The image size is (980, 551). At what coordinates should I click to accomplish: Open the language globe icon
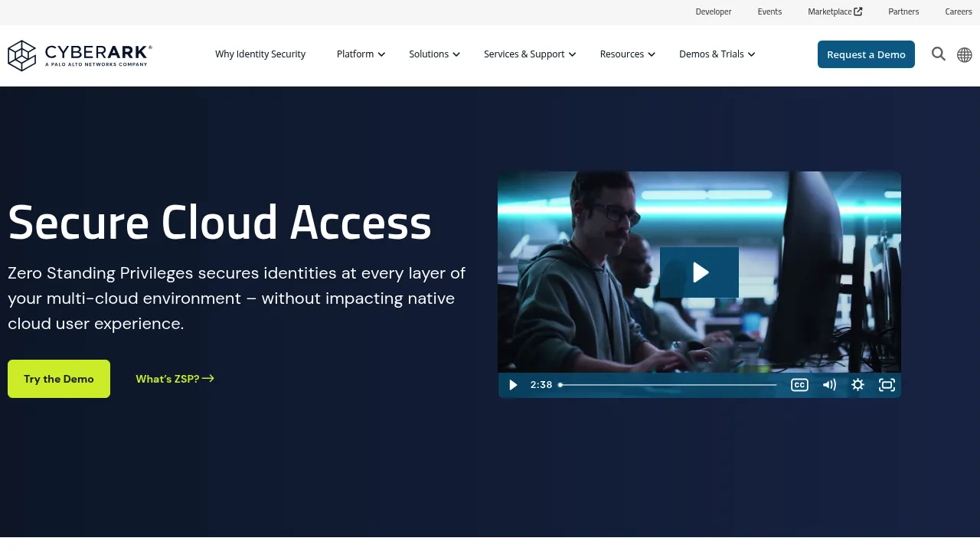[x=965, y=55]
